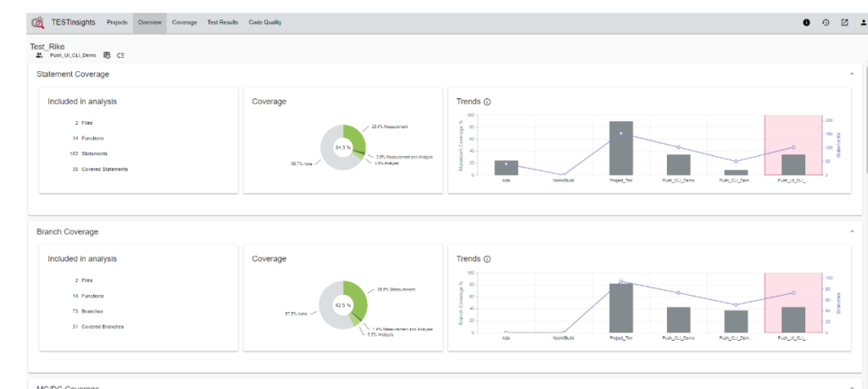Select the Overview tab

(149, 23)
